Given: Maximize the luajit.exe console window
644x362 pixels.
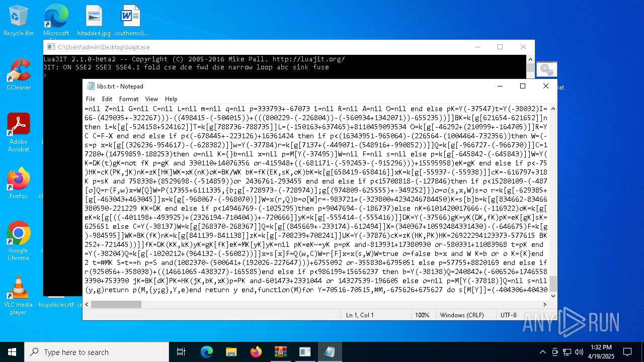Looking at the screenshot, I should pyautogui.click(x=500, y=47).
